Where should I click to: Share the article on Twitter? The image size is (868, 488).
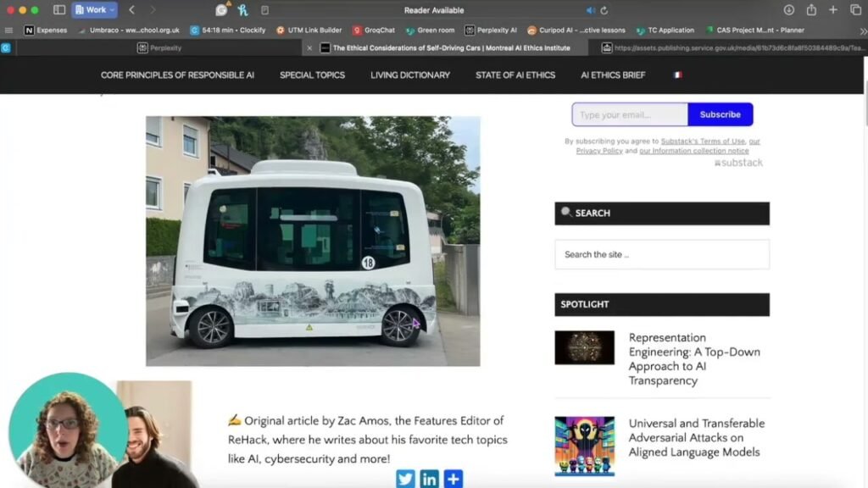405,479
